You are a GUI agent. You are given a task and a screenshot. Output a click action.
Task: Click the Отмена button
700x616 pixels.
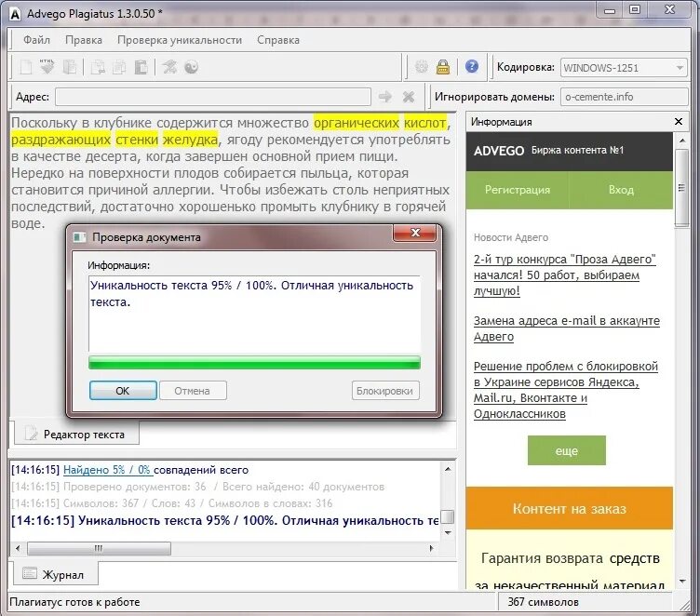tap(193, 391)
